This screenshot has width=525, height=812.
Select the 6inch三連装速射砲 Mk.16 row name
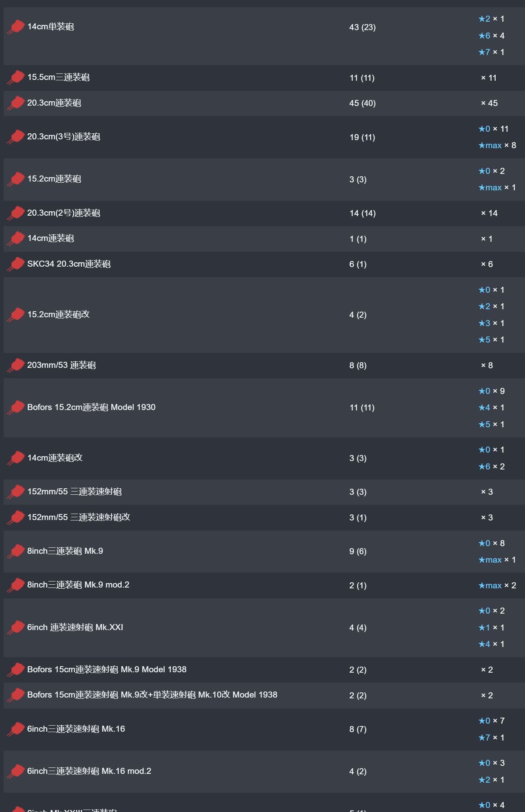pyautogui.click(x=76, y=729)
